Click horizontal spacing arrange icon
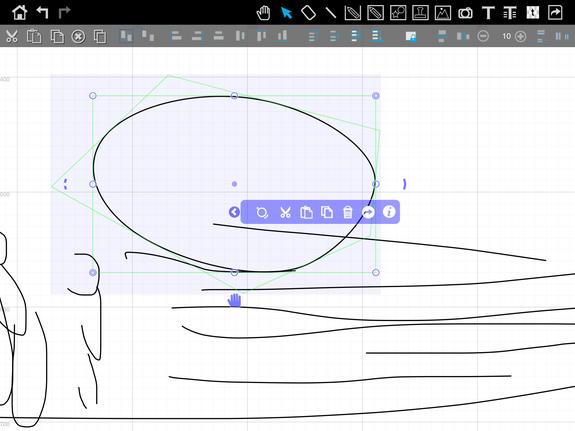The height and width of the screenshot is (431, 575). [x=463, y=36]
